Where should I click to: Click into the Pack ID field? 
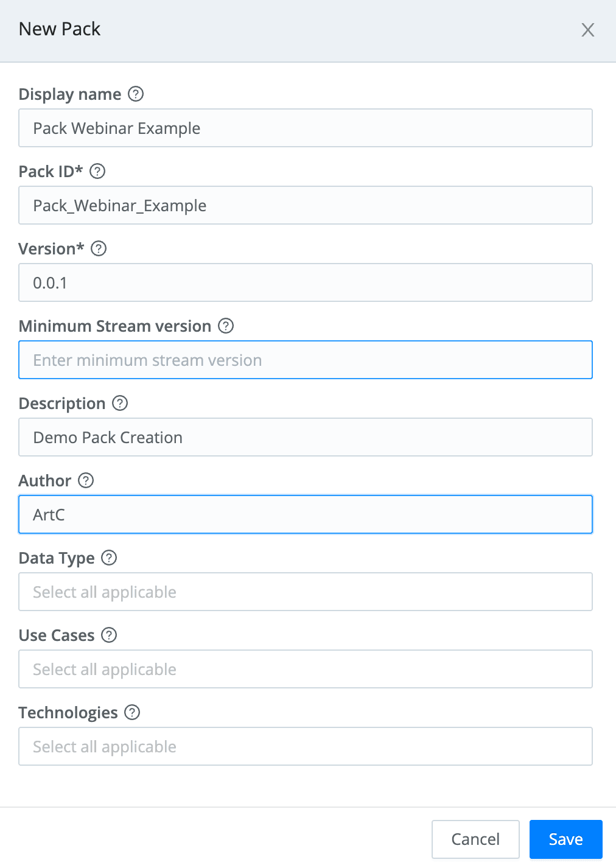[x=306, y=206]
